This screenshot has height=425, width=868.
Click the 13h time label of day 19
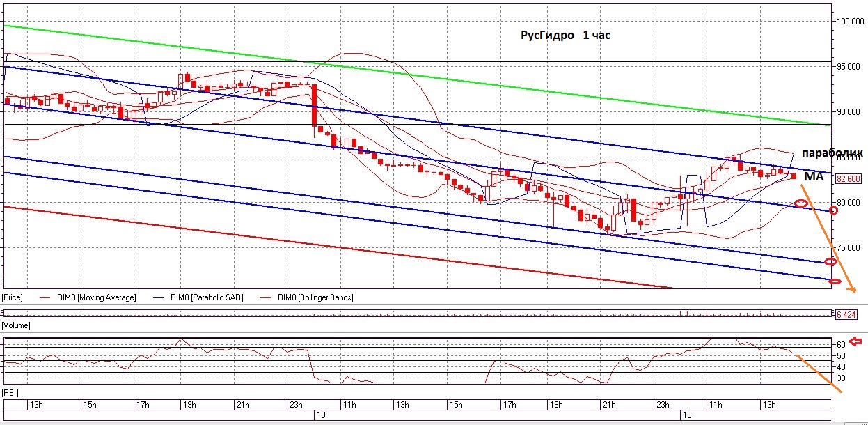(769, 405)
